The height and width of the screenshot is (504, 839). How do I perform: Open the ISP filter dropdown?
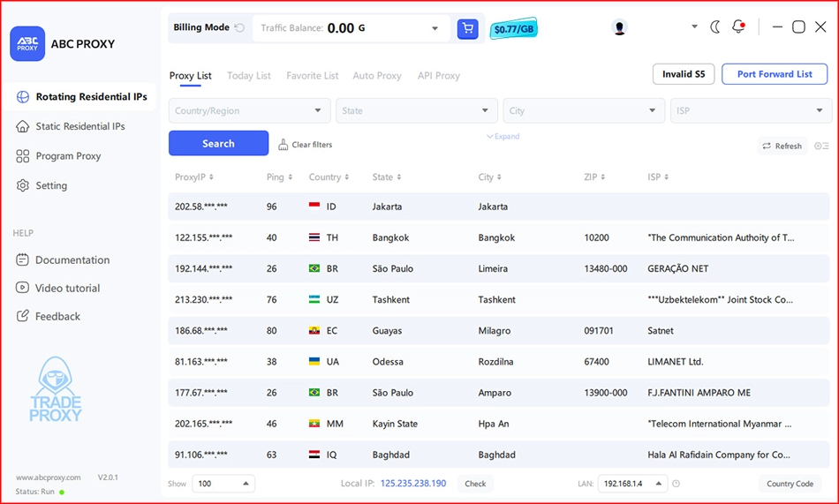[x=752, y=110]
